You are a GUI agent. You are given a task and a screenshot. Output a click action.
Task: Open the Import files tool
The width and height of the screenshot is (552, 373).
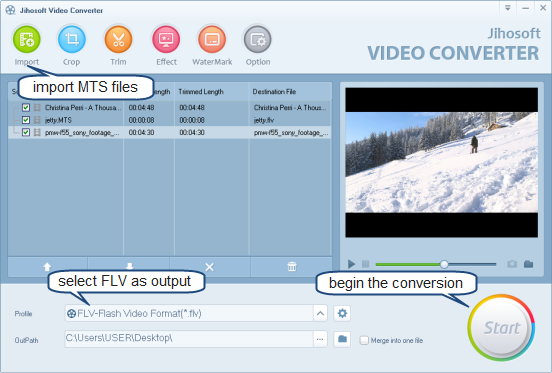coord(27,39)
